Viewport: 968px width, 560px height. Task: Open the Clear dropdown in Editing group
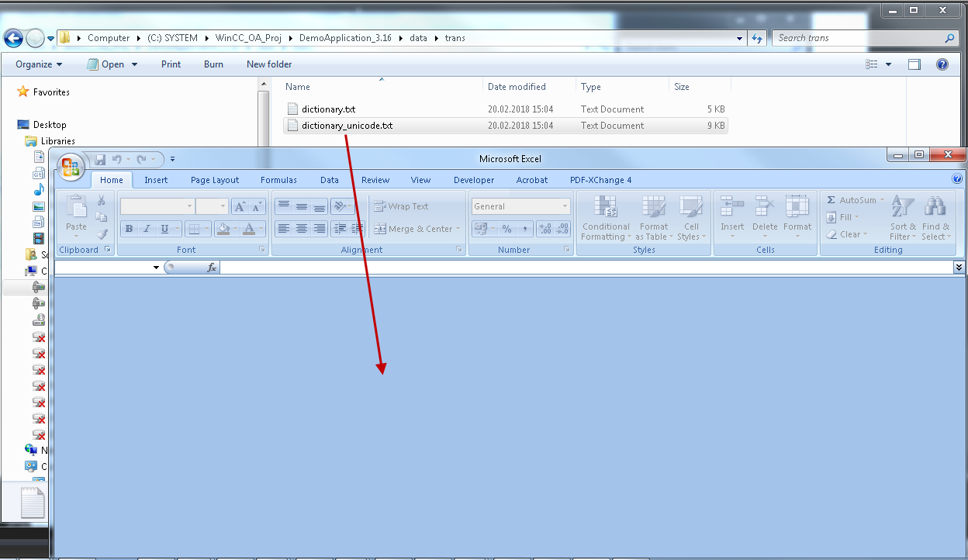(846, 234)
